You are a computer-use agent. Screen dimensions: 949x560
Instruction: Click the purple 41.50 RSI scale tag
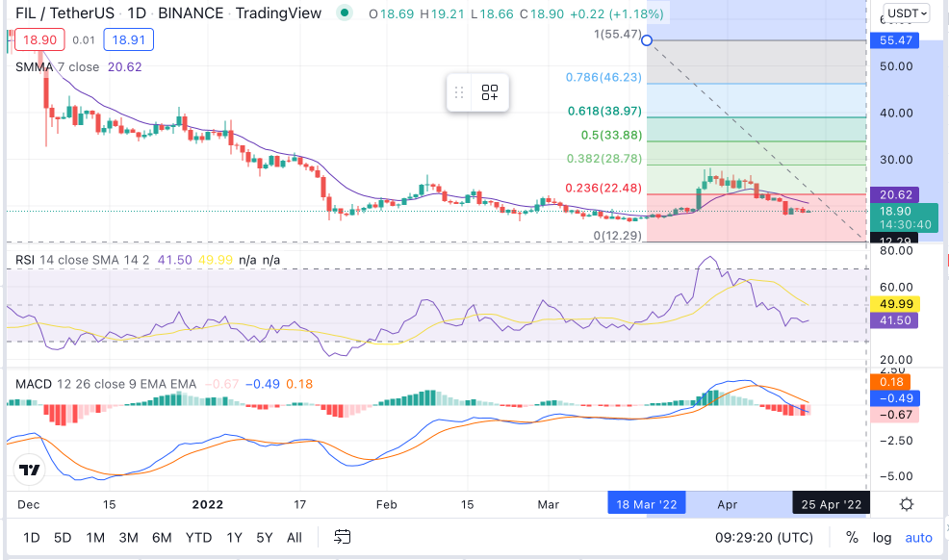(x=894, y=320)
